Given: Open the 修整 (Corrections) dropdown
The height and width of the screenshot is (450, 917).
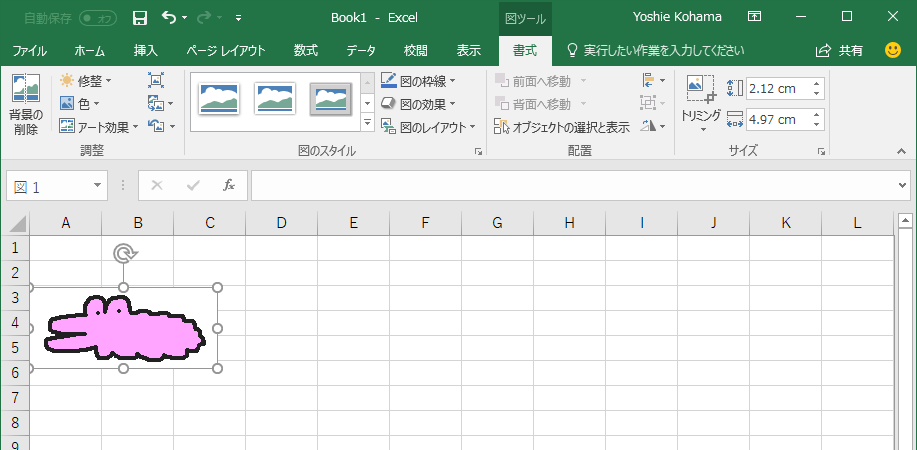Looking at the screenshot, I should (86, 80).
